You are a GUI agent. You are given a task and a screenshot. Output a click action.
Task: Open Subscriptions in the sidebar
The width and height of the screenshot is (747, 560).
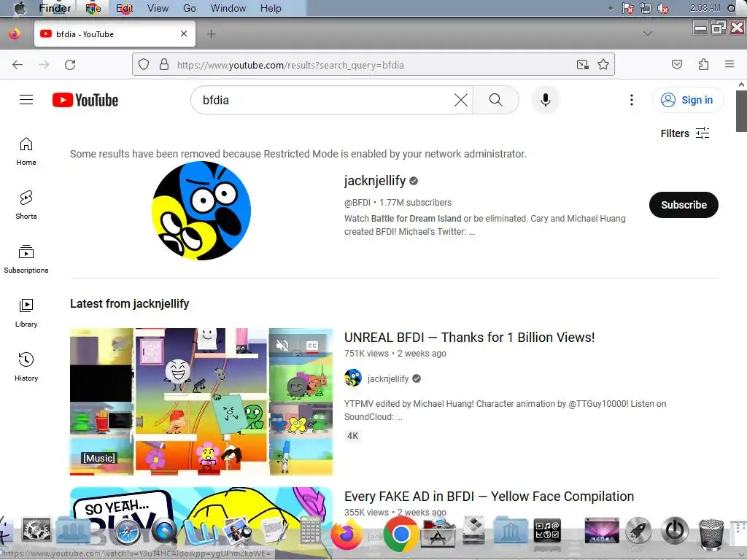coord(26,260)
